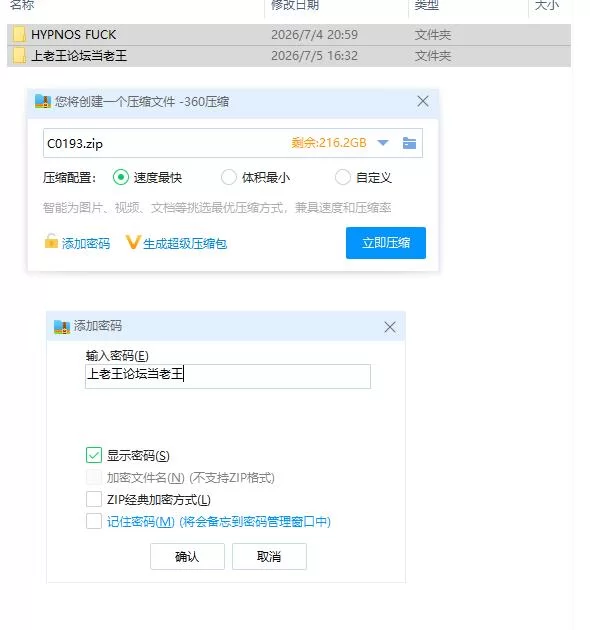Select the 速度最快 compression option
Viewport: 590px width, 630px height.
point(121,177)
